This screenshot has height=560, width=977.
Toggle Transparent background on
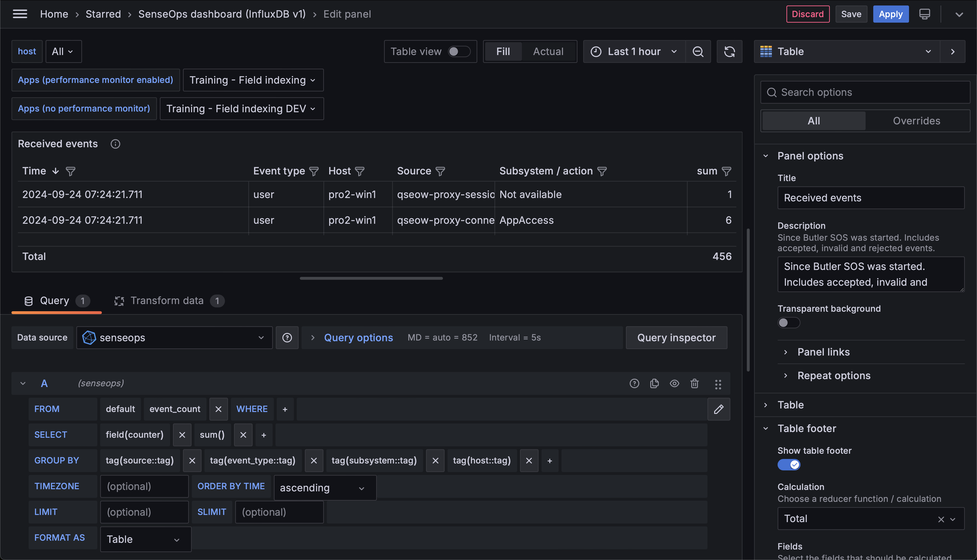(x=788, y=323)
